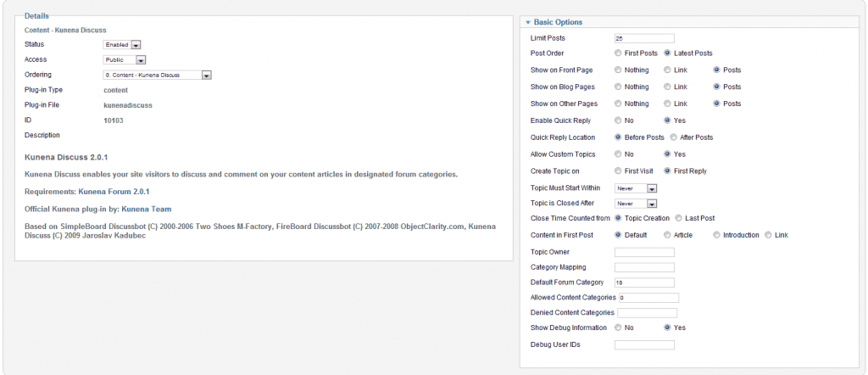Viewport: 868px width, 375px height.
Task: Select First Posts for Post Order
Action: point(619,53)
